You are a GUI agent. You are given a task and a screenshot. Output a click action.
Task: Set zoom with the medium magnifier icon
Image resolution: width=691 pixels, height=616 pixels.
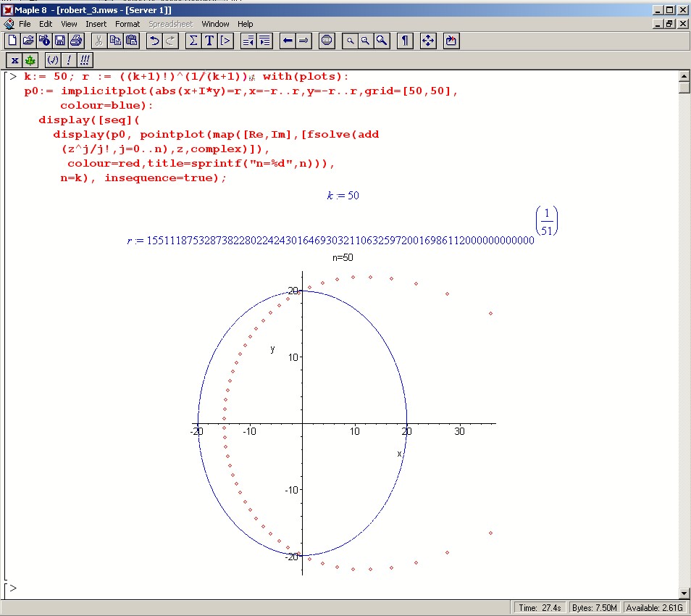pyautogui.click(x=366, y=41)
